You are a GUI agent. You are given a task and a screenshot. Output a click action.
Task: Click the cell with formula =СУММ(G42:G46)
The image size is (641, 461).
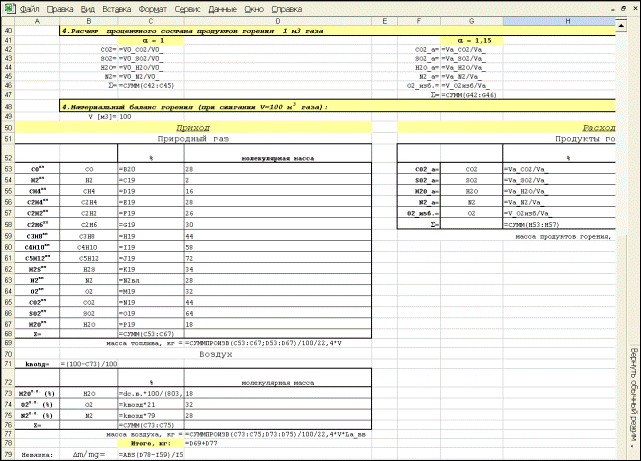click(x=472, y=95)
